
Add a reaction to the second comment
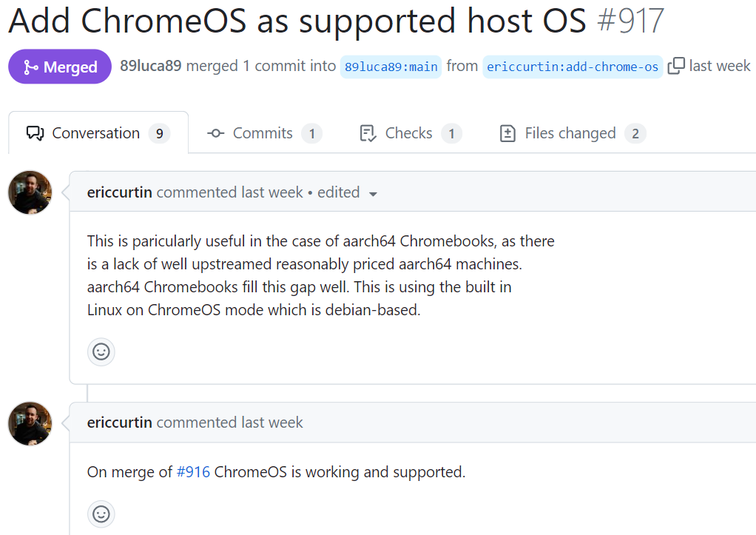[101, 514]
